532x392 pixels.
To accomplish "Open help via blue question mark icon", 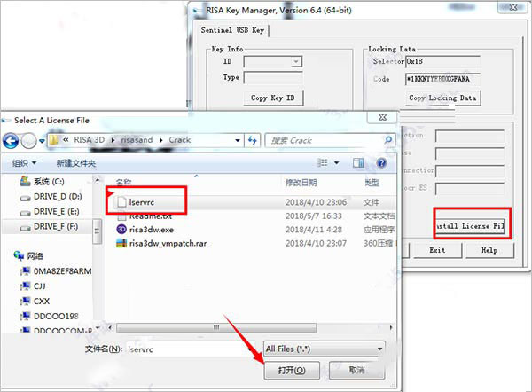I will [x=381, y=163].
